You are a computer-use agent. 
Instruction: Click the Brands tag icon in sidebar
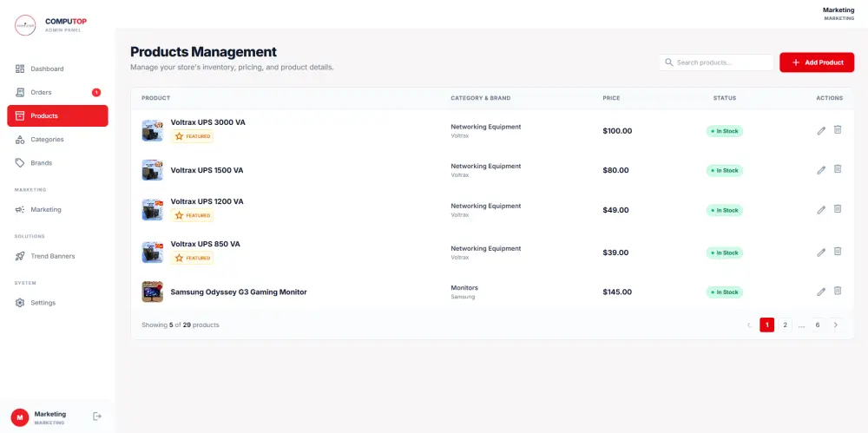(x=20, y=163)
